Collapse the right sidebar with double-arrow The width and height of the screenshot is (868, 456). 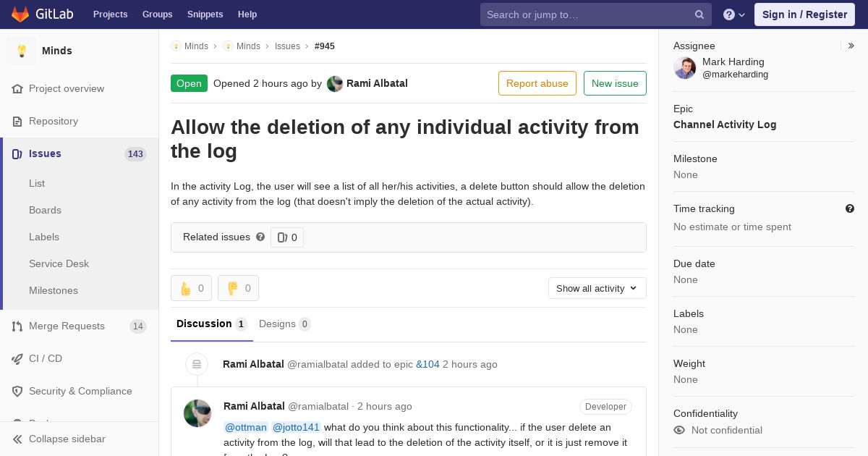[851, 46]
